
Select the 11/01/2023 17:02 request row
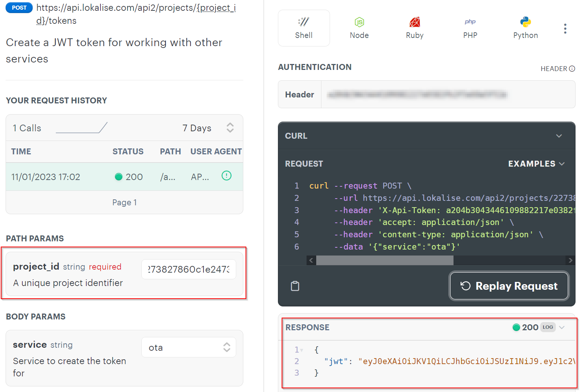(124, 177)
